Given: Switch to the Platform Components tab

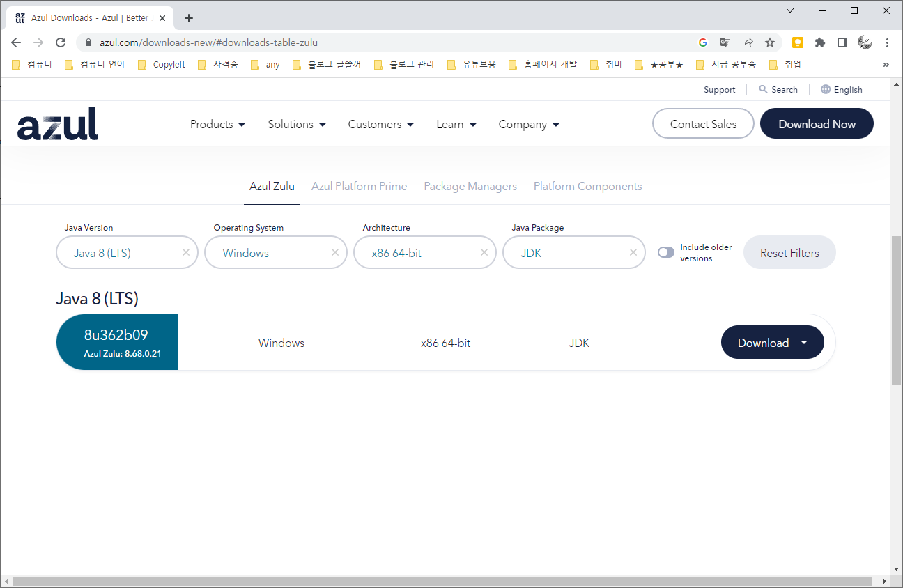Looking at the screenshot, I should click(588, 186).
